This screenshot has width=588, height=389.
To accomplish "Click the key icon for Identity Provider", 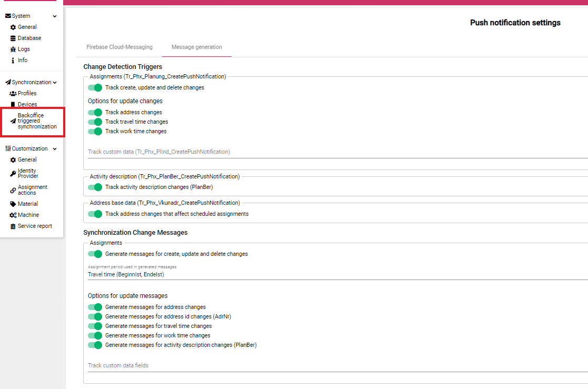I will point(13,174).
